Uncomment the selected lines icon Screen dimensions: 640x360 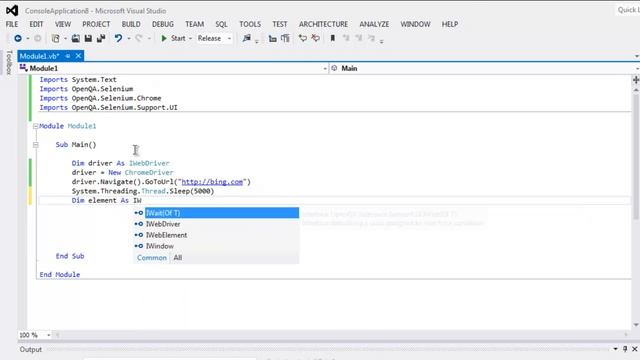point(316,38)
